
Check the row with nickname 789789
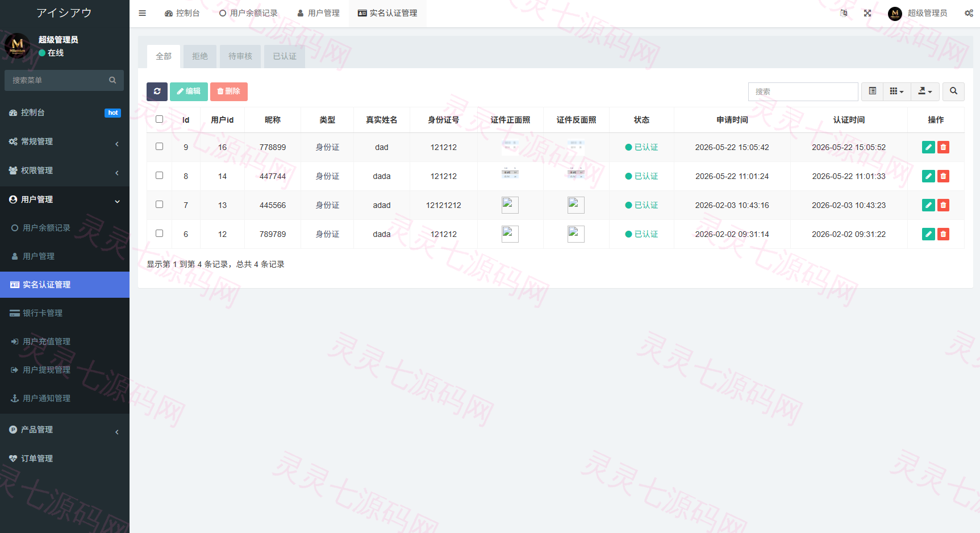click(x=159, y=234)
